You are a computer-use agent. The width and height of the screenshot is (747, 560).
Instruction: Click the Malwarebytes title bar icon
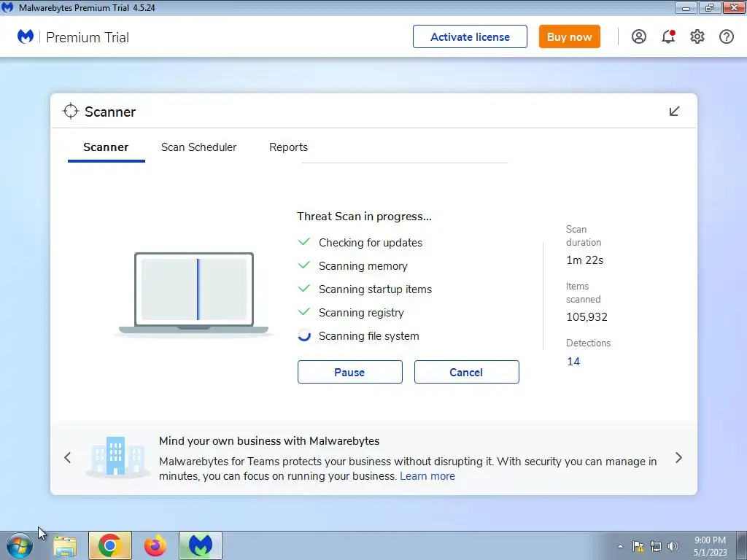point(7,7)
